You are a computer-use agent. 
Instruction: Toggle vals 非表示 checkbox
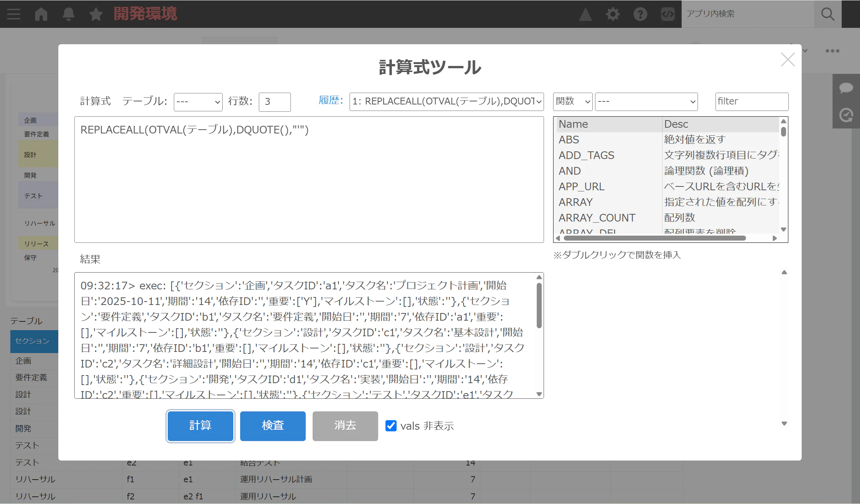coord(391,425)
